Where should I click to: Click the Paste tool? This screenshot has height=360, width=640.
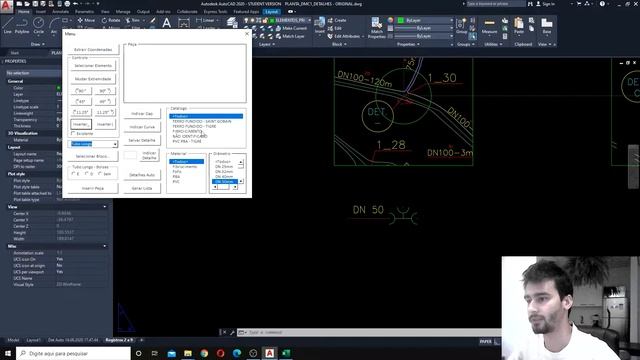click(519, 25)
